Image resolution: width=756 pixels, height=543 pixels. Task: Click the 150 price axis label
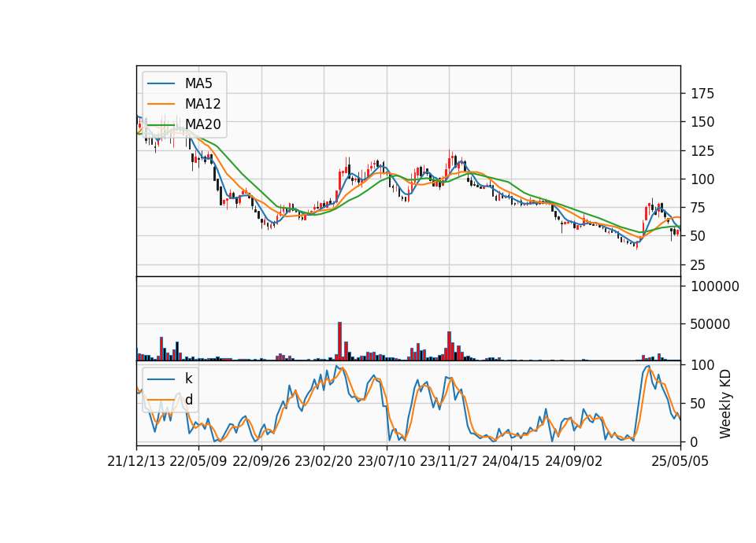tap(702, 122)
